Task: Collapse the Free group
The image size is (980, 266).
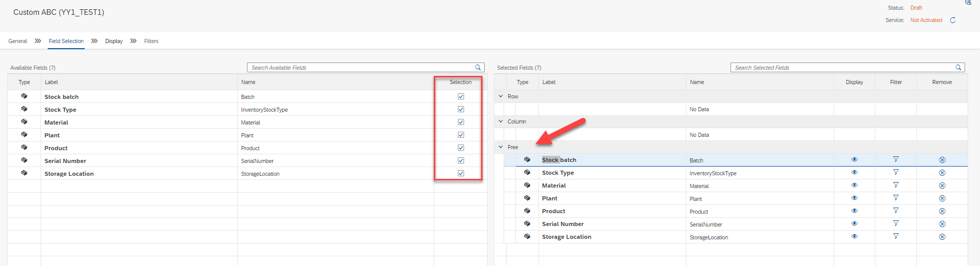Action: pos(501,147)
